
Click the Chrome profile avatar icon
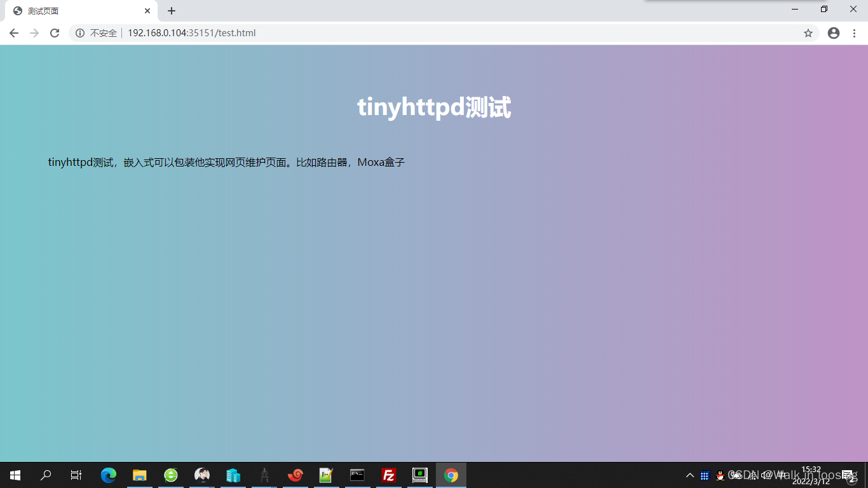click(x=833, y=32)
